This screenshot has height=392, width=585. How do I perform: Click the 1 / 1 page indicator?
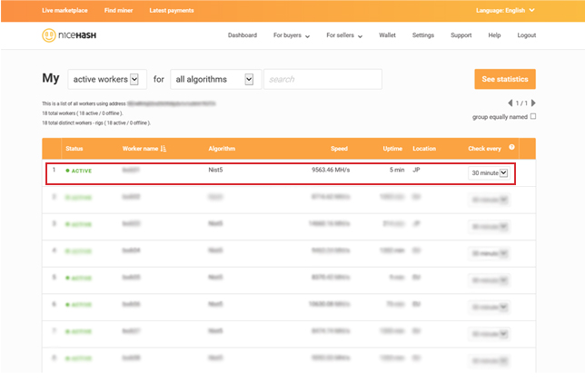(521, 103)
